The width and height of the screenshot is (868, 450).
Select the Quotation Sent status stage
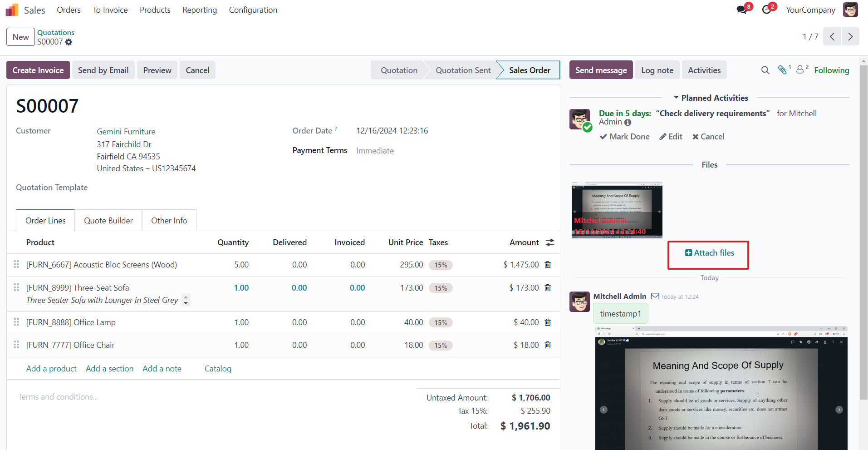coord(463,70)
